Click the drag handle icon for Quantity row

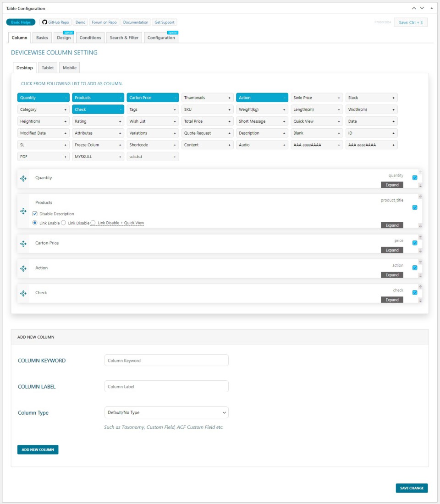click(23, 178)
